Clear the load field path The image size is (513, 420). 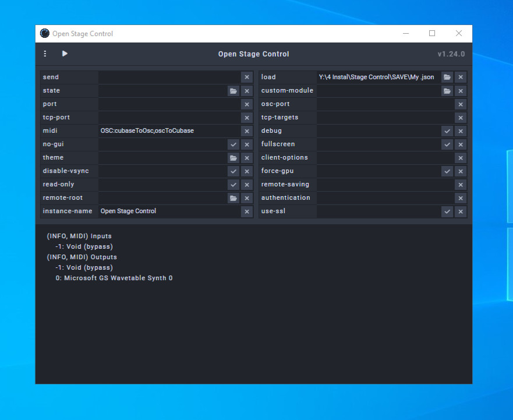pos(461,77)
